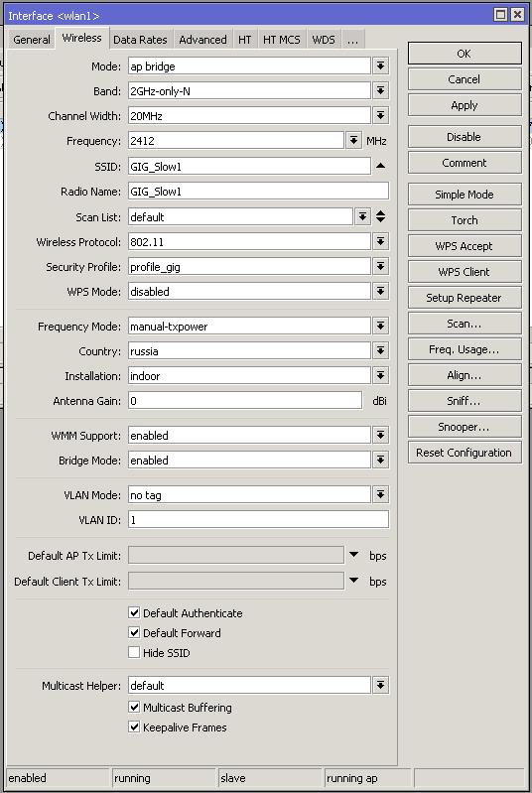Click the "running ap" status text

pyautogui.click(x=352, y=778)
